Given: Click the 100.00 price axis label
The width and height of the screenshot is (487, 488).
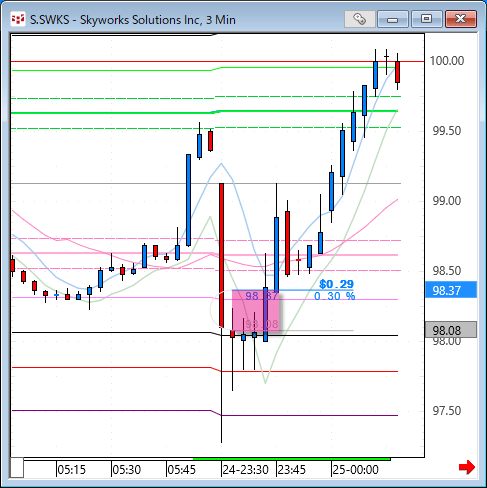Looking at the screenshot, I should point(447,61).
